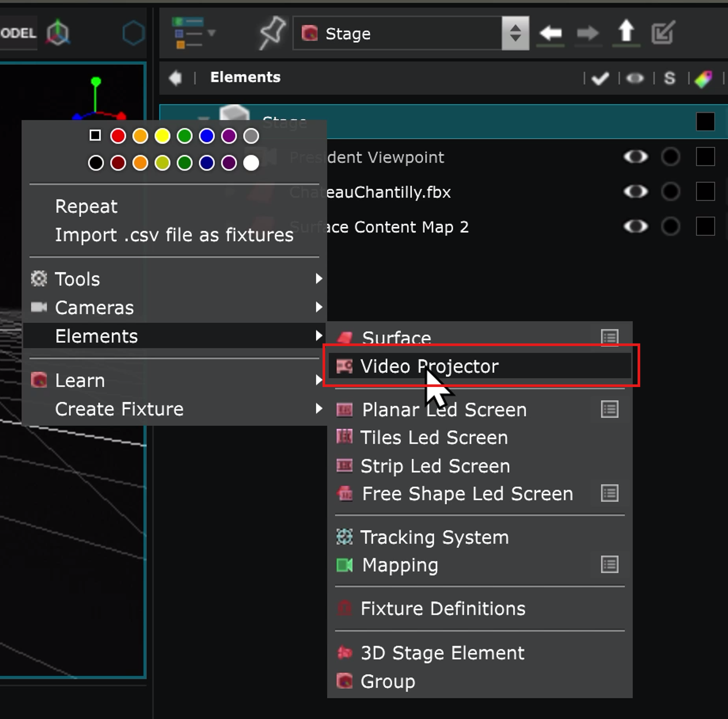Click list icon next to Planar Led Screen
728x719 pixels.
pos(610,409)
